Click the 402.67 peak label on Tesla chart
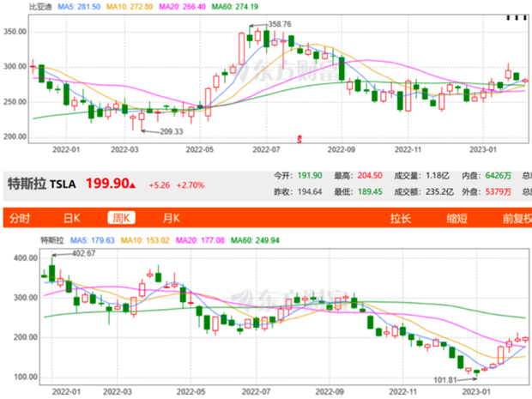 tap(83, 253)
